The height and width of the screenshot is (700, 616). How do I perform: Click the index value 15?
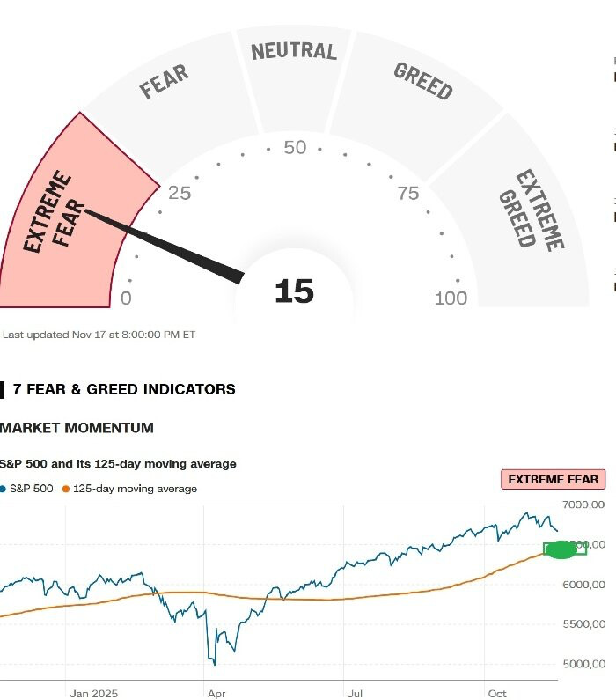[294, 291]
